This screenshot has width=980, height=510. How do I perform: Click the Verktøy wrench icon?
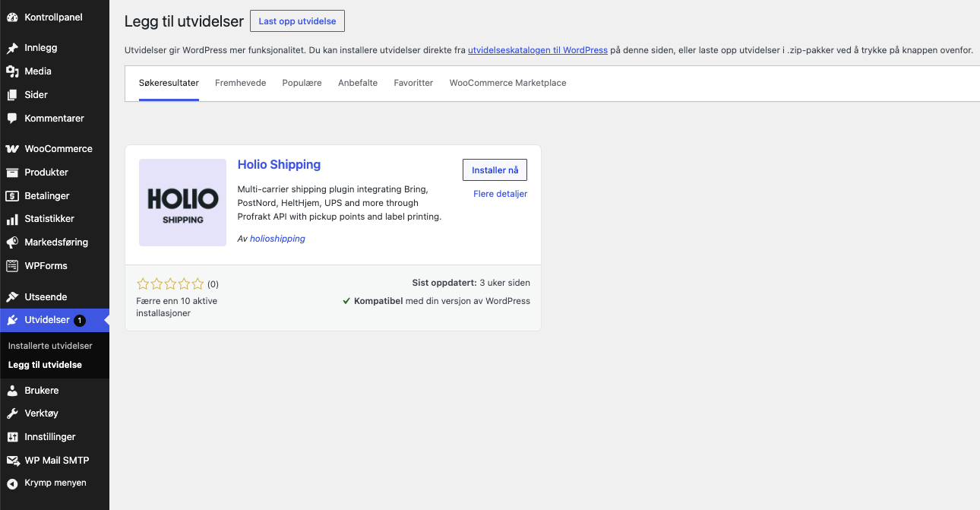click(12, 413)
